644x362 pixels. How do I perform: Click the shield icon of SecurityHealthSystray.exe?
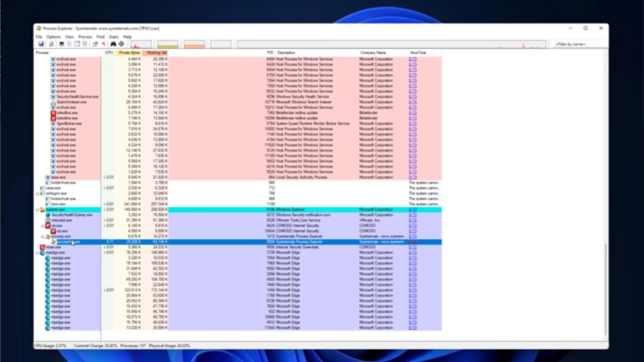point(48,215)
